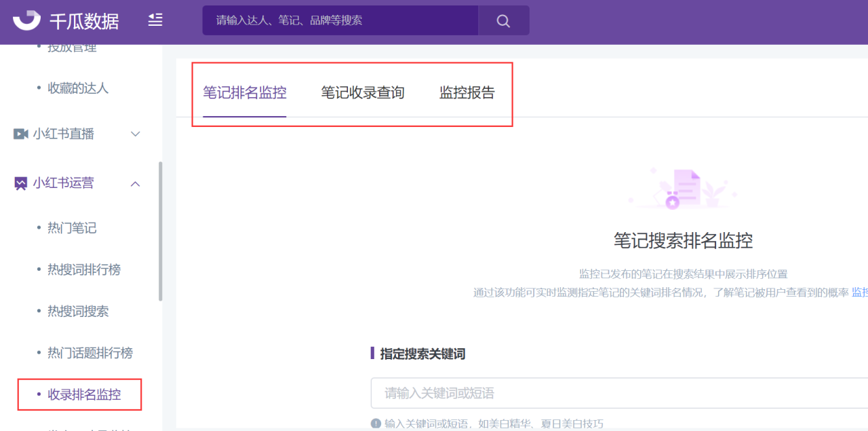Click the 小红书运营 chart icon
This screenshot has height=431, width=868.
[21, 183]
